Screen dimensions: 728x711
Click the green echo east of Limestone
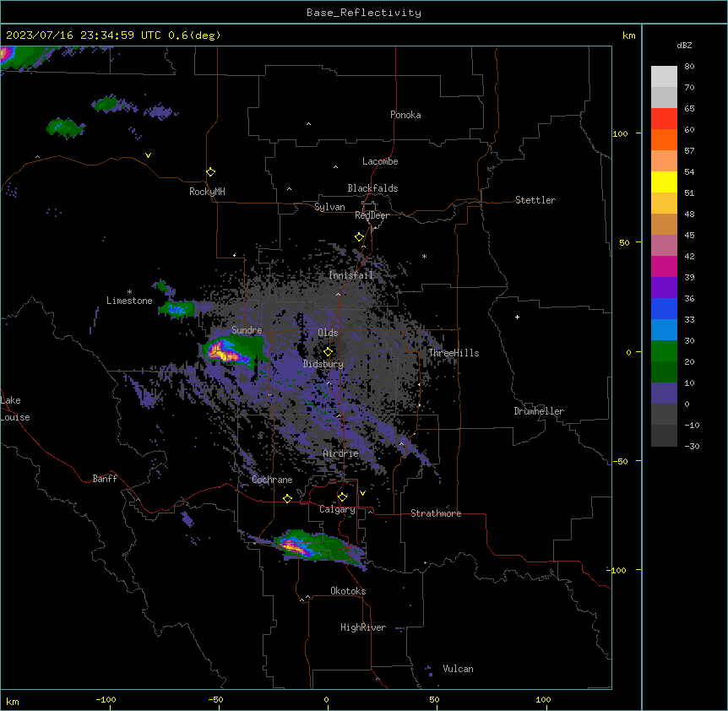click(x=177, y=308)
